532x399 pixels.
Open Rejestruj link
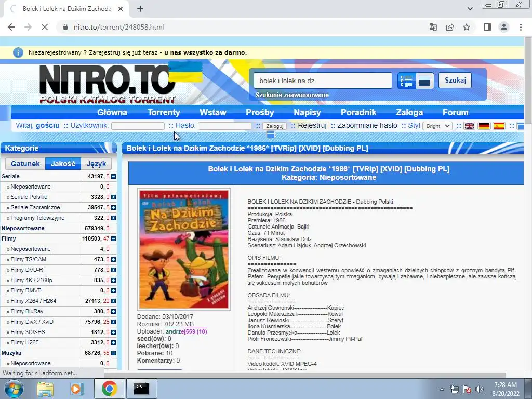pos(312,126)
